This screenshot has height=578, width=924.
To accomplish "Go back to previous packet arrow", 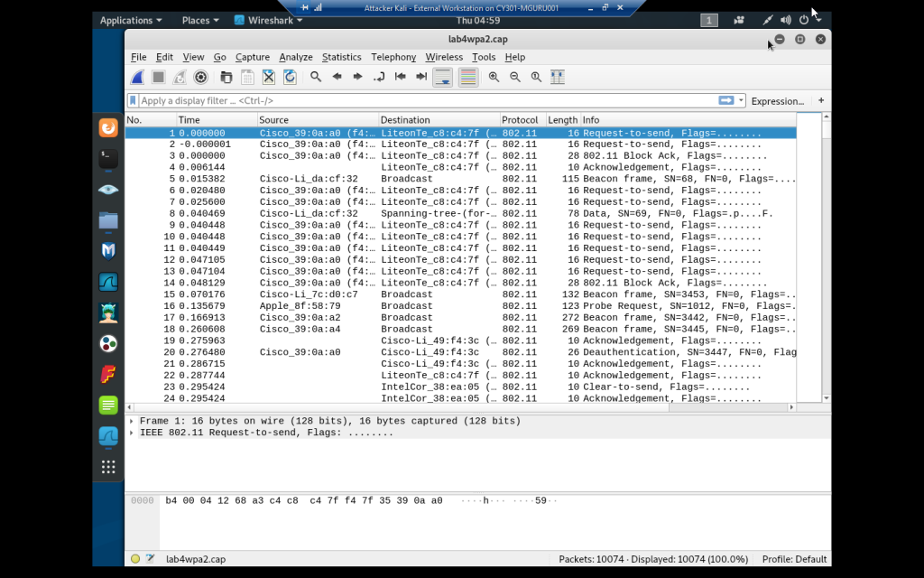I will click(x=337, y=77).
